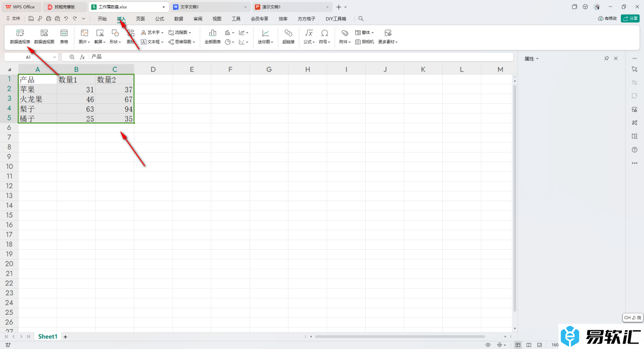
Task: Open the 窗体 form controls dropdown
Action: click(x=364, y=32)
